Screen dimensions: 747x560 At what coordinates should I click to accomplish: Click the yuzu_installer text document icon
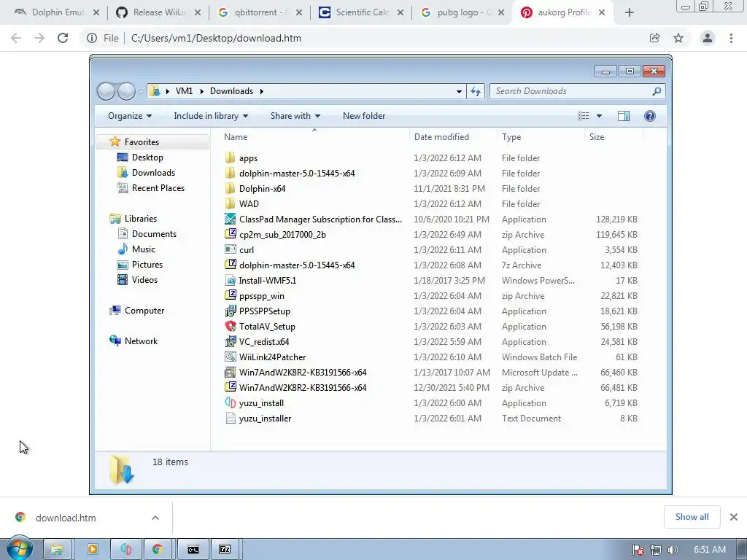(230, 418)
